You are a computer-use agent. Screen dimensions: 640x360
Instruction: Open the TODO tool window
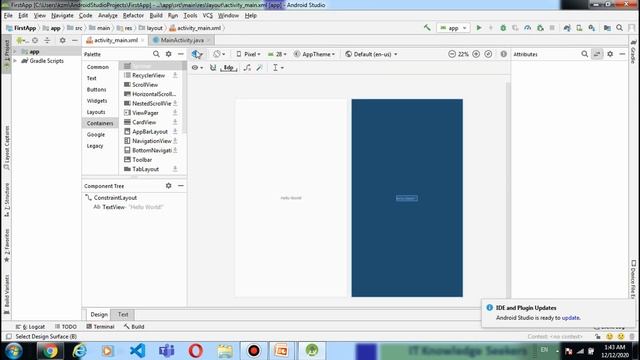click(66, 327)
